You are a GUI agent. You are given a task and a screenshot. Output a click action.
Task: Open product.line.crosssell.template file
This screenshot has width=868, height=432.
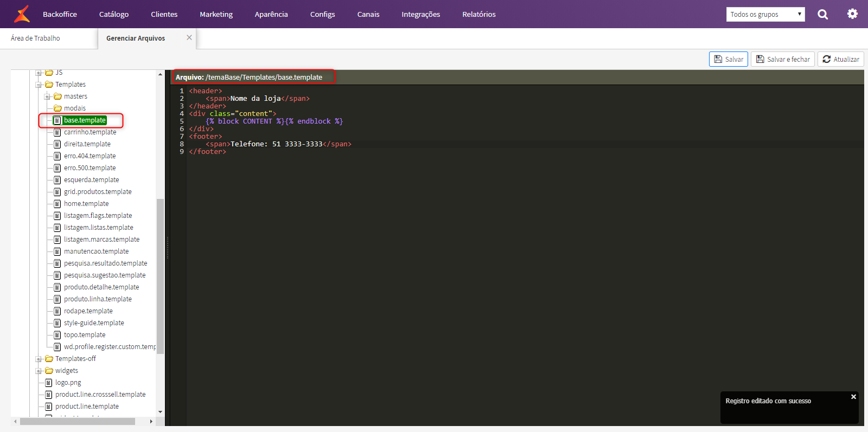(x=100, y=395)
